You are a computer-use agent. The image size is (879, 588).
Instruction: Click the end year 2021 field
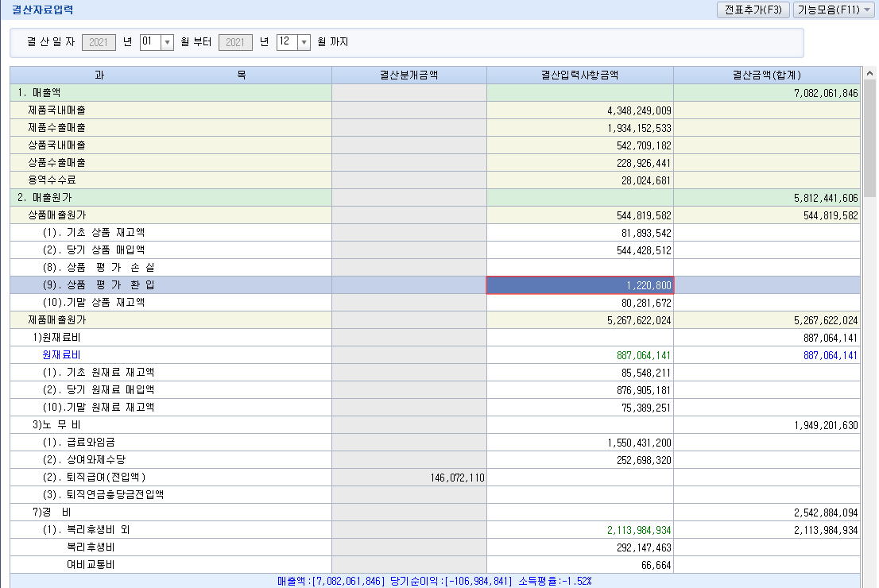(235, 42)
